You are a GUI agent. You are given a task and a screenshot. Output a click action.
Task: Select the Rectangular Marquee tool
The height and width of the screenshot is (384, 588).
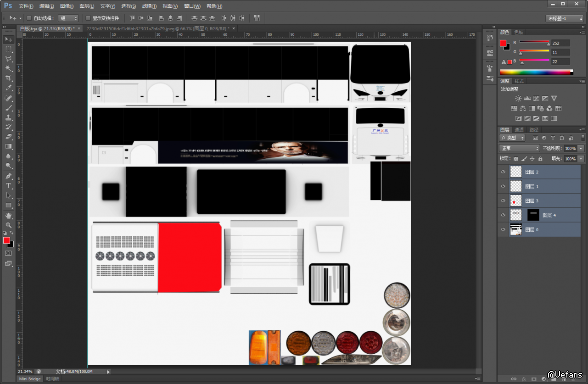tap(8, 49)
